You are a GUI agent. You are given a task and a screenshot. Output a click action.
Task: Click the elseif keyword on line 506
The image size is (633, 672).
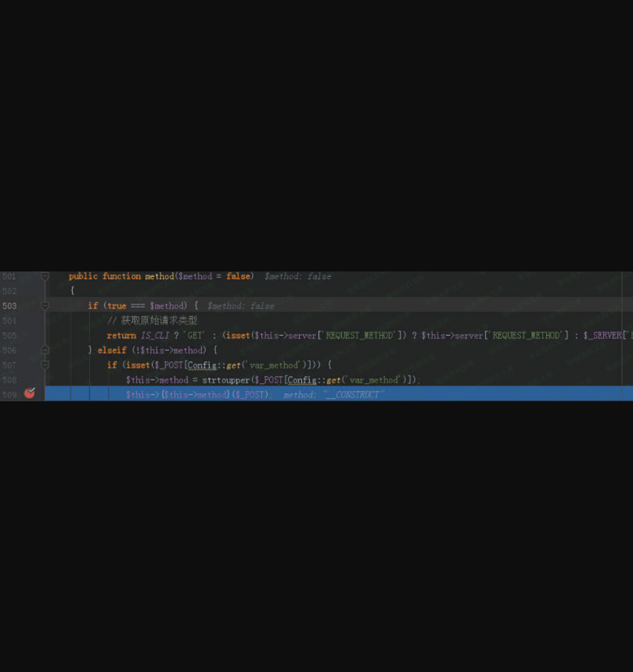(x=112, y=350)
